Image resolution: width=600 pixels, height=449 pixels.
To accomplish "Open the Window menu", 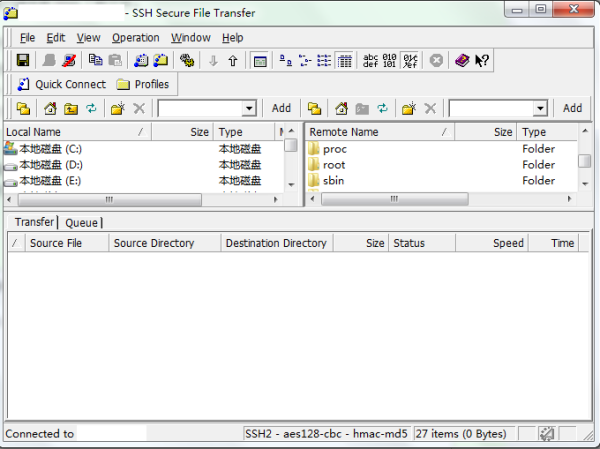I will [191, 38].
